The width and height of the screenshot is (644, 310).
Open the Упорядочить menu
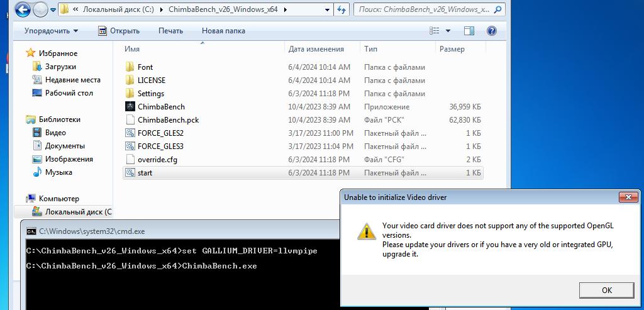coord(51,31)
